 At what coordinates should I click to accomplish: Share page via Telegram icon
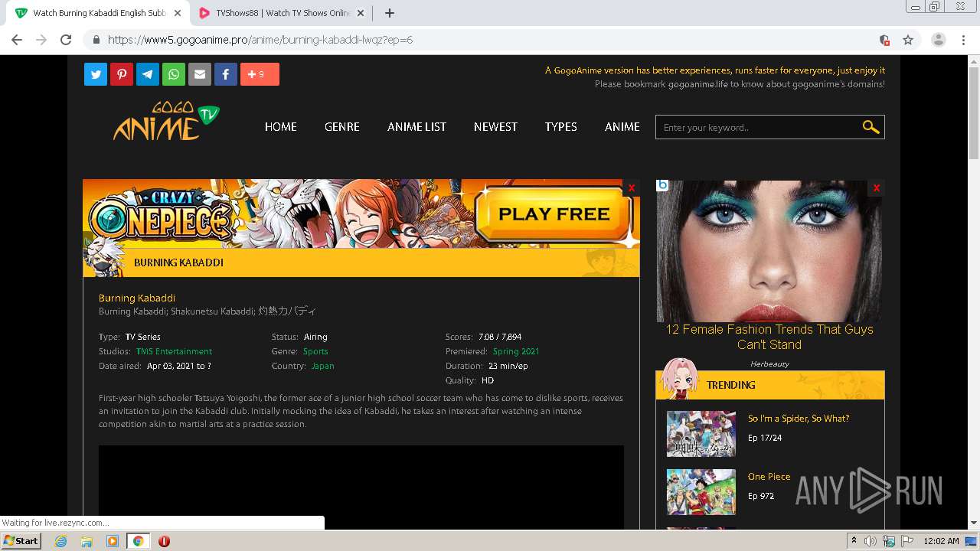148,74
